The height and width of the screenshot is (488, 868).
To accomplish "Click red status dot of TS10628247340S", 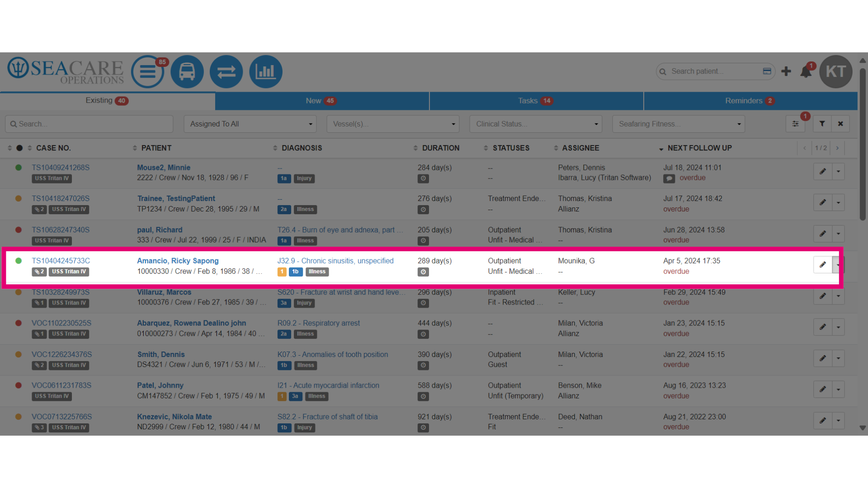I will [19, 230].
